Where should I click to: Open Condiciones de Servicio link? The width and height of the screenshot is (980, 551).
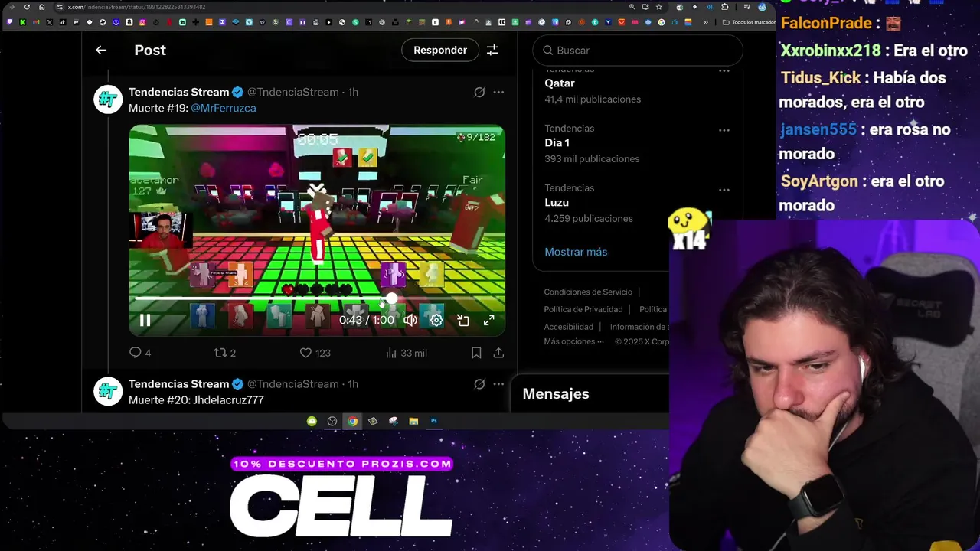pyautogui.click(x=588, y=292)
